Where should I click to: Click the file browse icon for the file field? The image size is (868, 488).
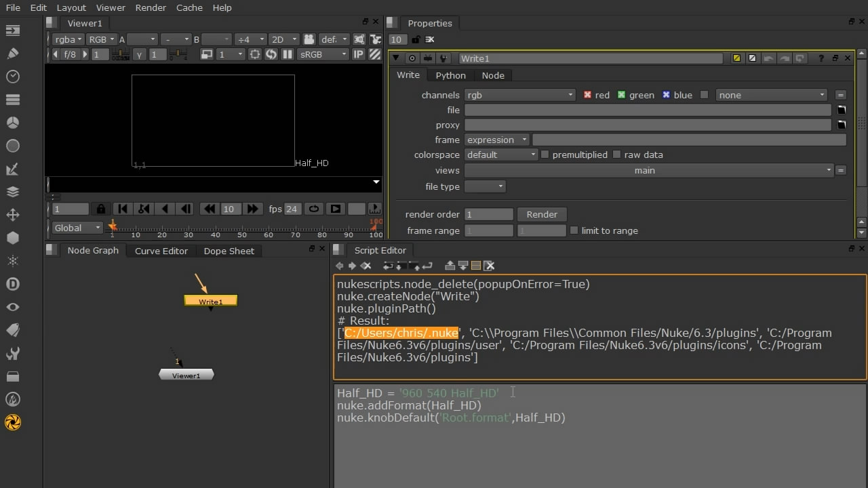842,110
